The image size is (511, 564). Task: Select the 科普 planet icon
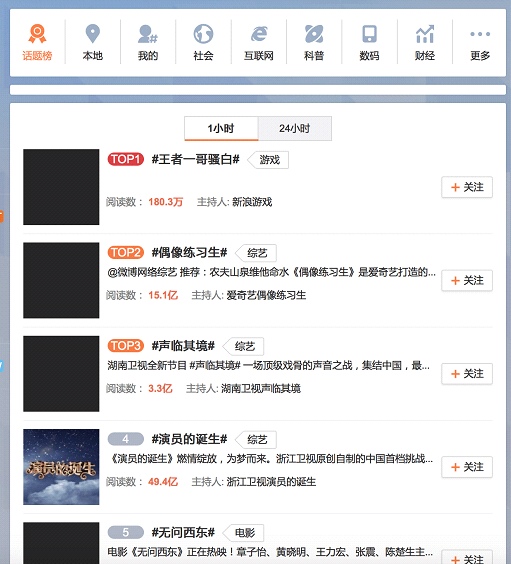pyautogui.click(x=314, y=34)
